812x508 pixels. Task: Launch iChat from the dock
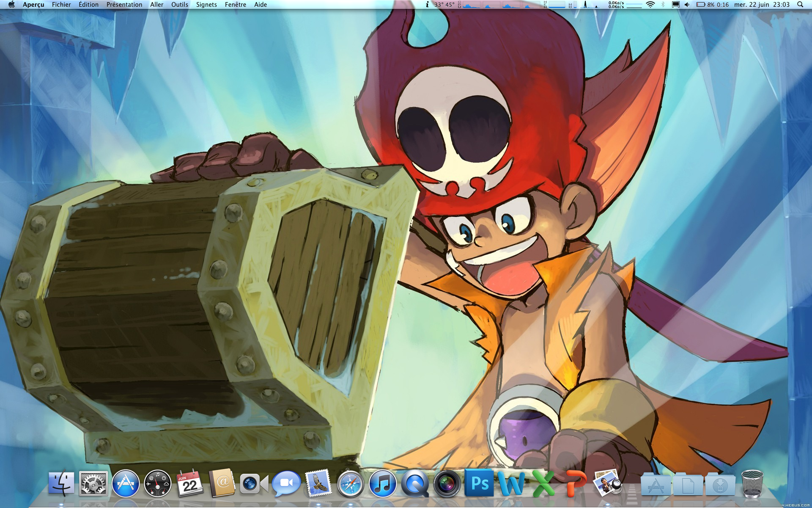tap(286, 483)
